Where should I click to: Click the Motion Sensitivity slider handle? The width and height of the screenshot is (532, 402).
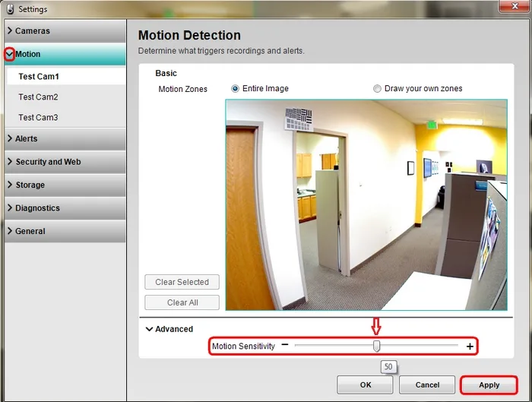click(376, 346)
